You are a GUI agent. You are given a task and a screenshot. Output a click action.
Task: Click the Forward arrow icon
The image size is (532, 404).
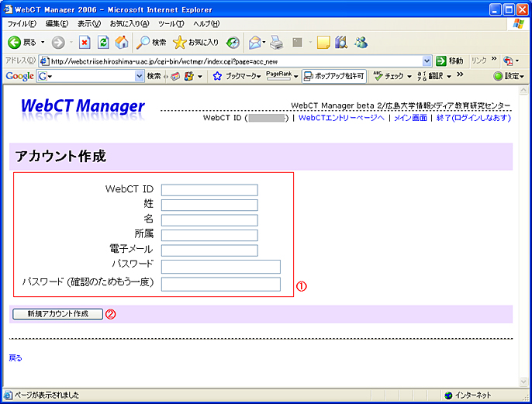click(x=58, y=43)
